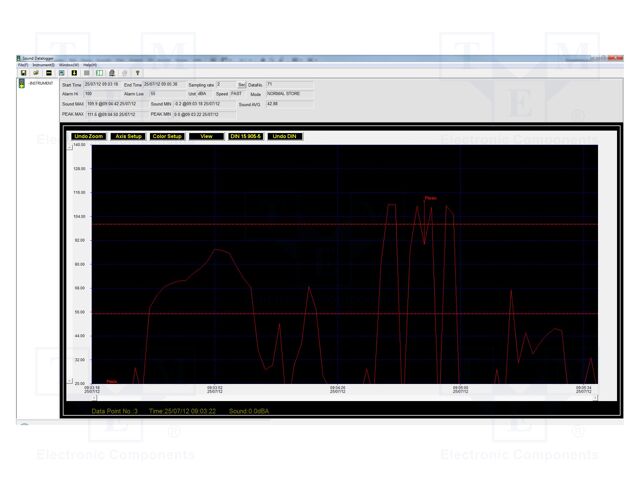
Task: Click the green instrument icon in the tree
Action: (x=23, y=84)
